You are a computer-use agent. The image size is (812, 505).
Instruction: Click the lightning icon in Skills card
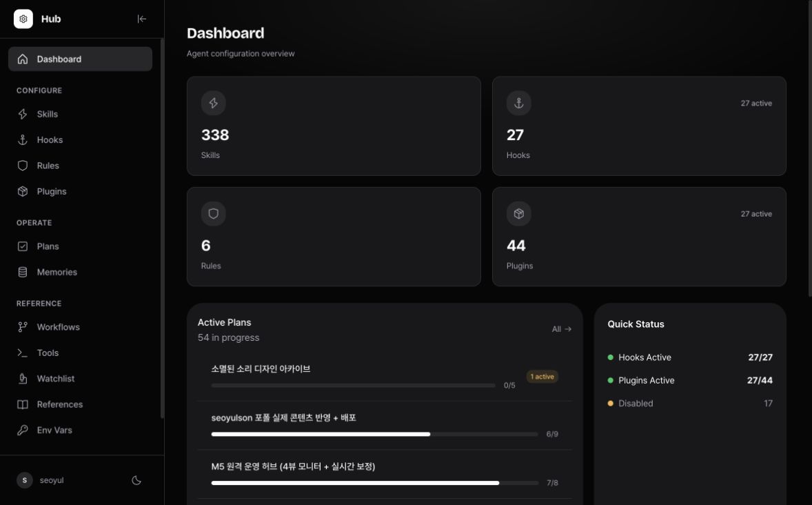coord(214,103)
